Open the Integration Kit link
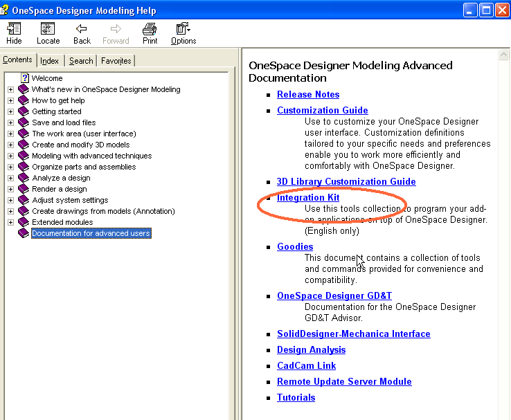511x420 pixels. coord(308,198)
